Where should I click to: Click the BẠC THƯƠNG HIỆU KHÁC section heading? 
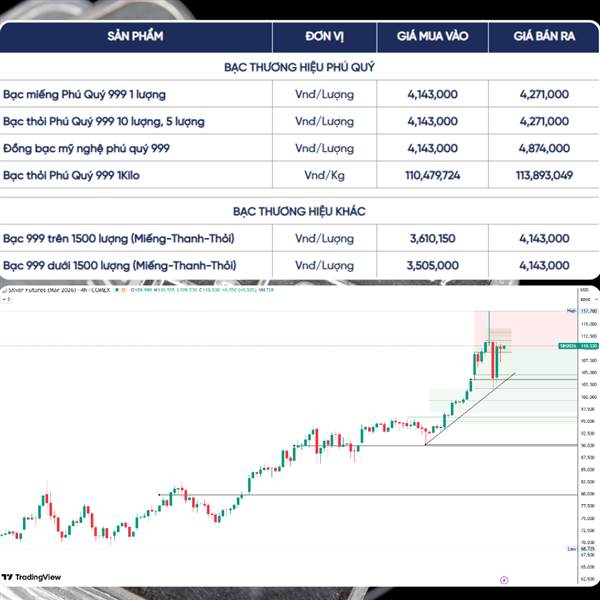pyautogui.click(x=299, y=211)
